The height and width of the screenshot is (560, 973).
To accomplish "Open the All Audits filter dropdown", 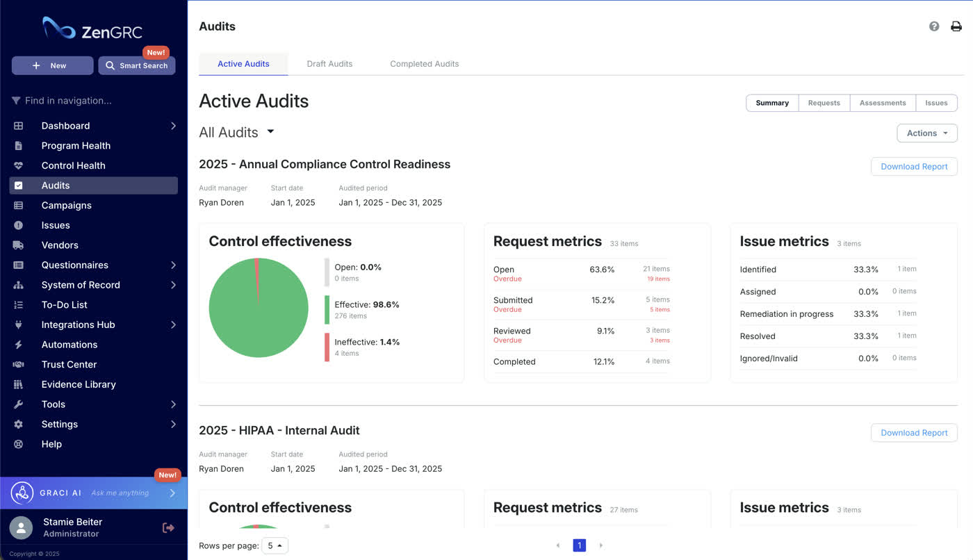I will 237,132.
